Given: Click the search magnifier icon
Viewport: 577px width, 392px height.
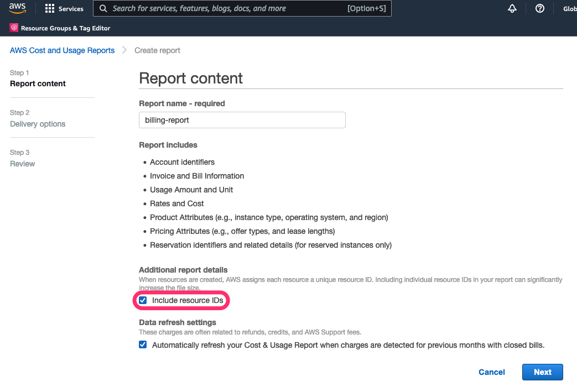Looking at the screenshot, I should tap(103, 8).
